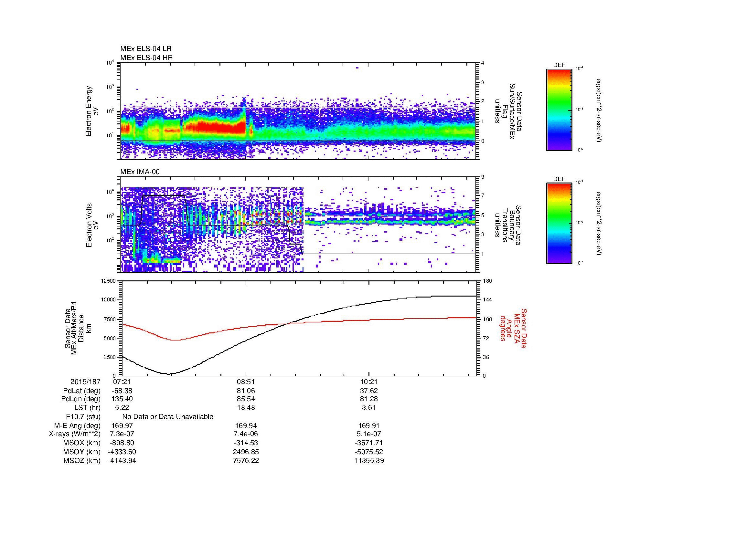Select the date label '2015/187'
Image resolution: width=756 pixels, height=534 pixels.
tap(85, 382)
